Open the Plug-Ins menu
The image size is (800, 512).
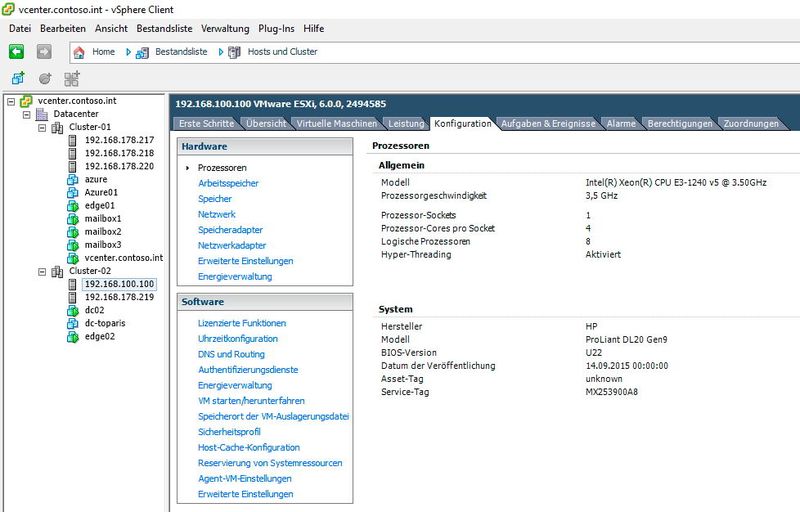[x=277, y=29]
